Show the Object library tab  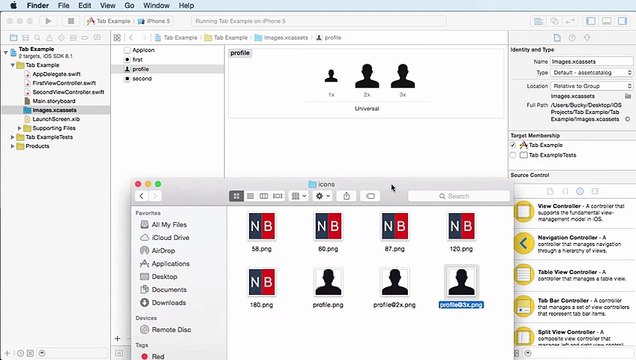(x=580, y=191)
